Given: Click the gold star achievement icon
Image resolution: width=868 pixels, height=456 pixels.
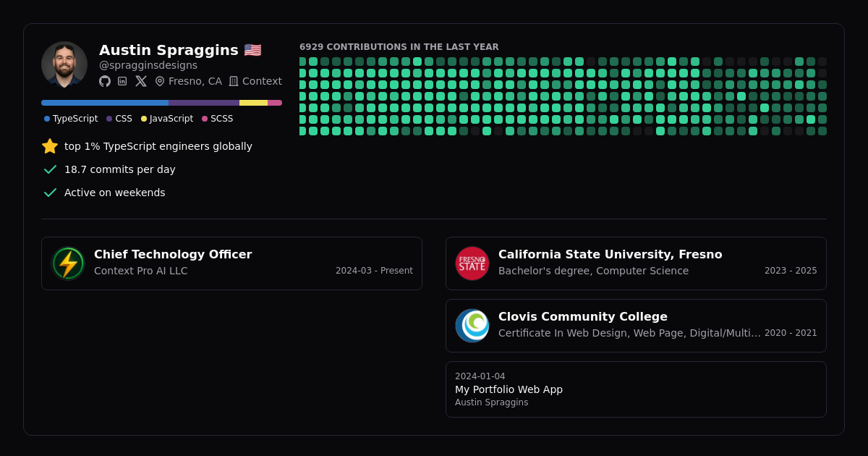Looking at the screenshot, I should tap(50, 146).
